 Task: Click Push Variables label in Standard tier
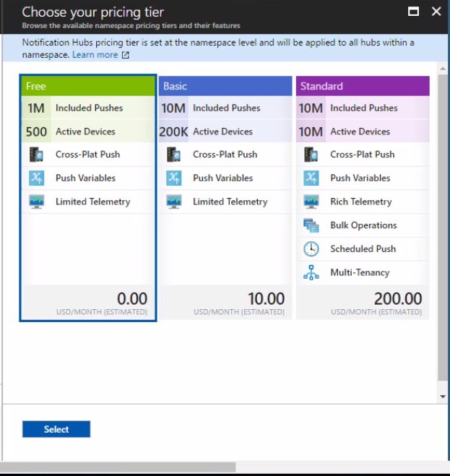point(360,178)
